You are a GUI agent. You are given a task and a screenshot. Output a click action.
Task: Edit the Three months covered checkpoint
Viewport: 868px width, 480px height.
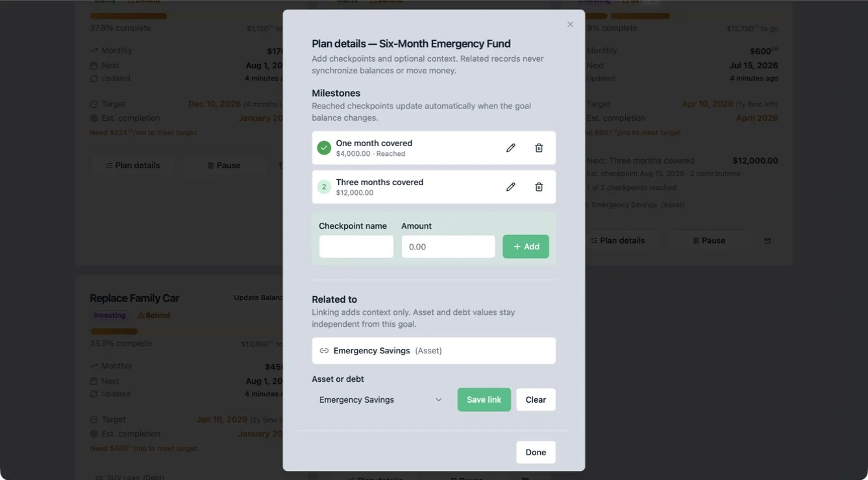[x=511, y=187]
